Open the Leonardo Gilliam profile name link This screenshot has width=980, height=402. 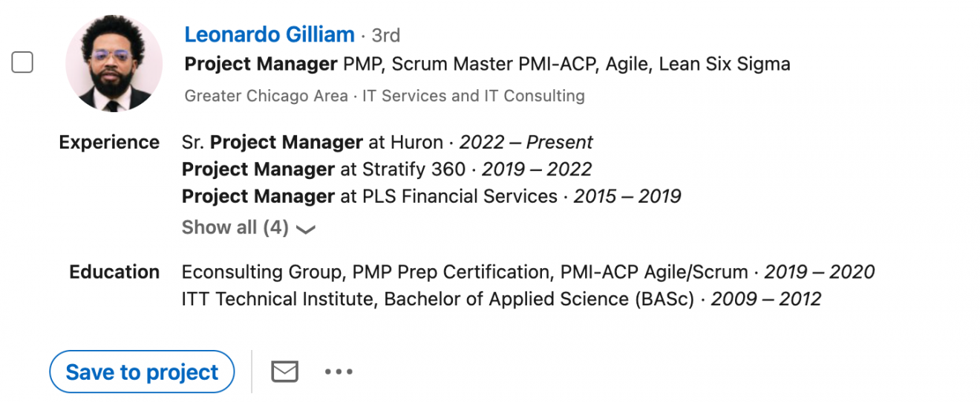point(269,35)
